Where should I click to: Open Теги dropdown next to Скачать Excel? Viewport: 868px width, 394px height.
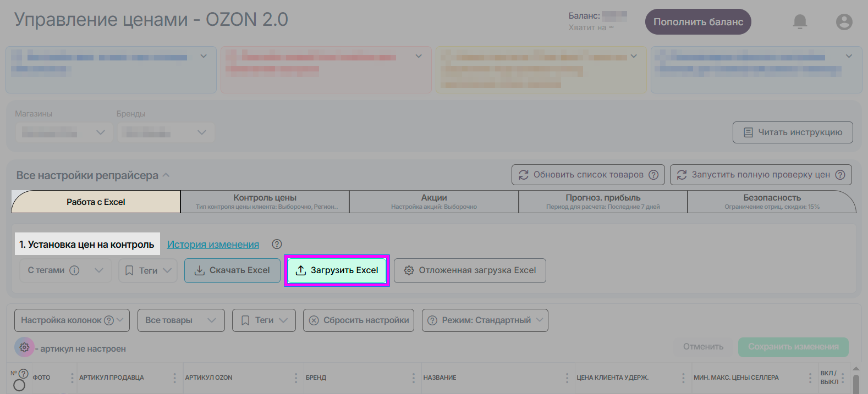click(x=148, y=270)
